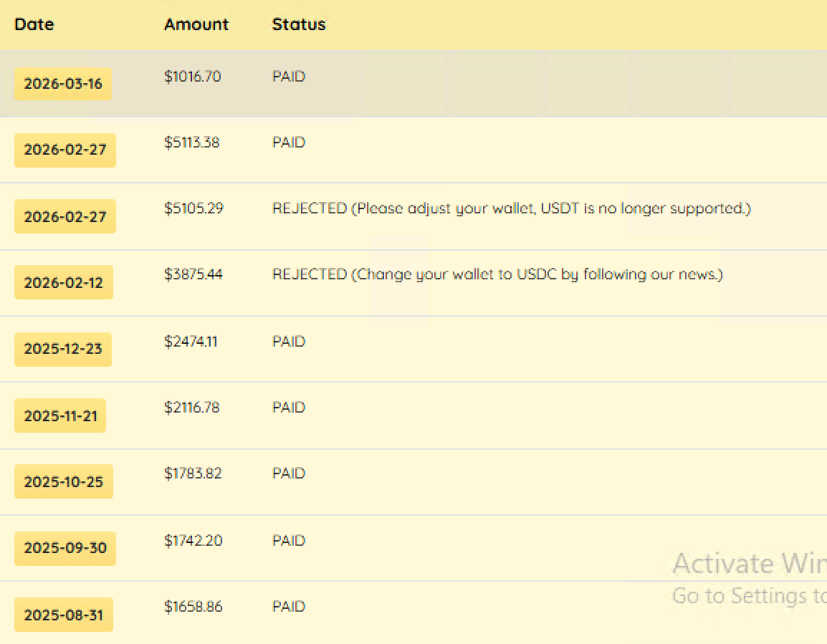Select the 2026-02-27 date badge for $5105.29
The image size is (827, 644).
tap(65, 216)
